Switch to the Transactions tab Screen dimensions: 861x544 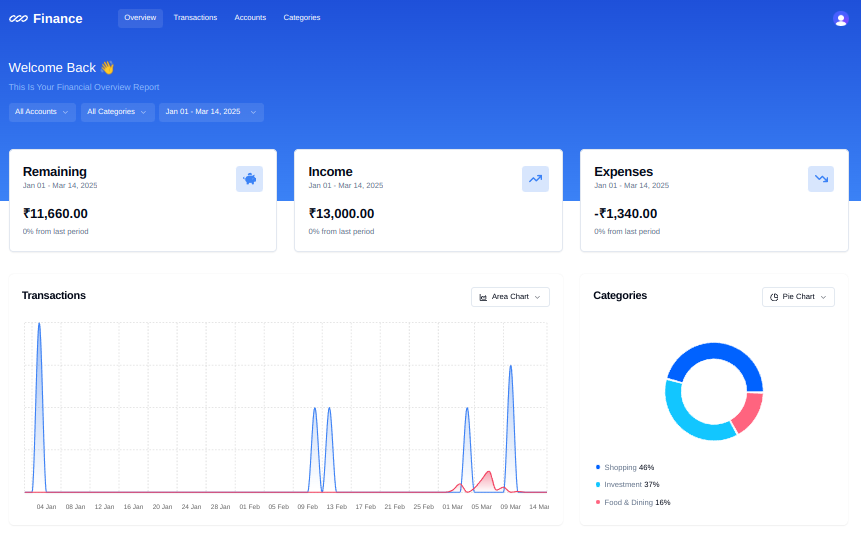pos(195,18)
